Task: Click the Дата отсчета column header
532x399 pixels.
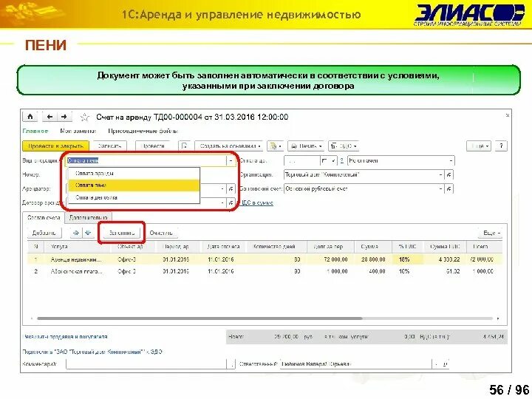Action: (224, 247)
